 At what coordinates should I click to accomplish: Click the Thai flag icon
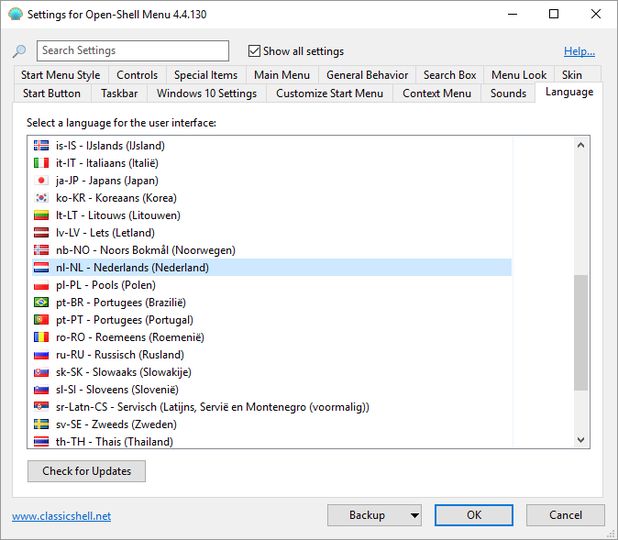tap(41, 441)
